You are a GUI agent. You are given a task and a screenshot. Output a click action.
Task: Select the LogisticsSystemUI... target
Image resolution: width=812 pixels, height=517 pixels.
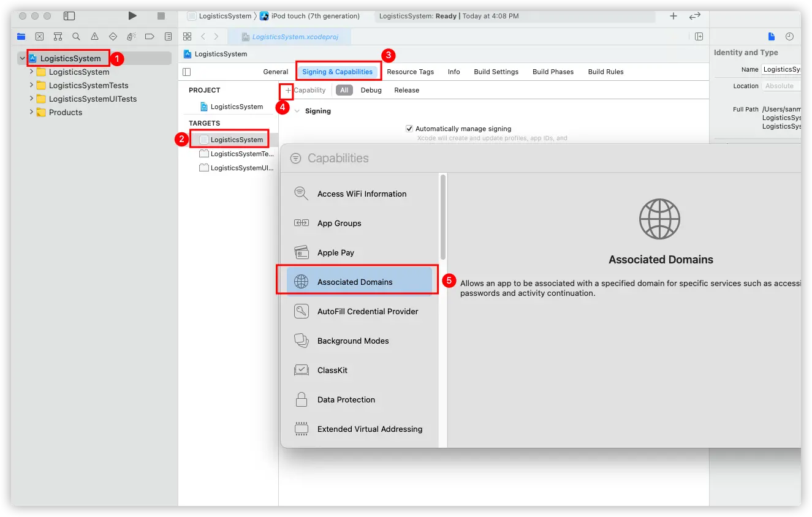tap(237, 168)
